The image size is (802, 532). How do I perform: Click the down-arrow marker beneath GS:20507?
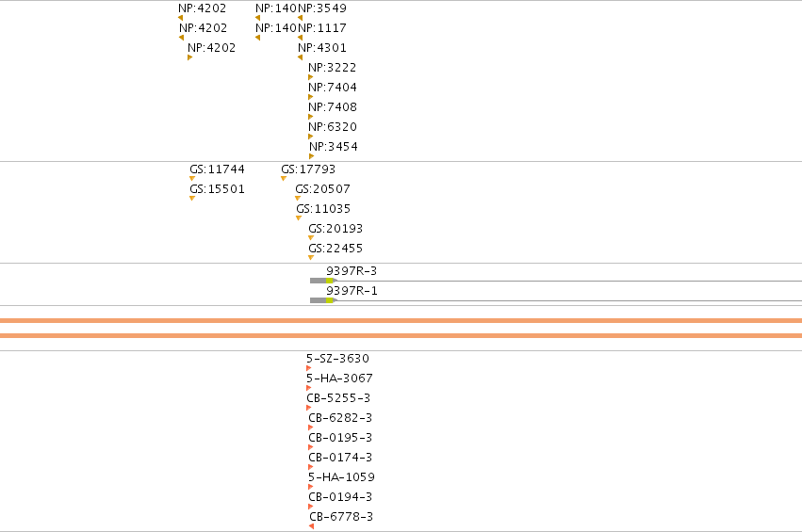click(298, 199)
